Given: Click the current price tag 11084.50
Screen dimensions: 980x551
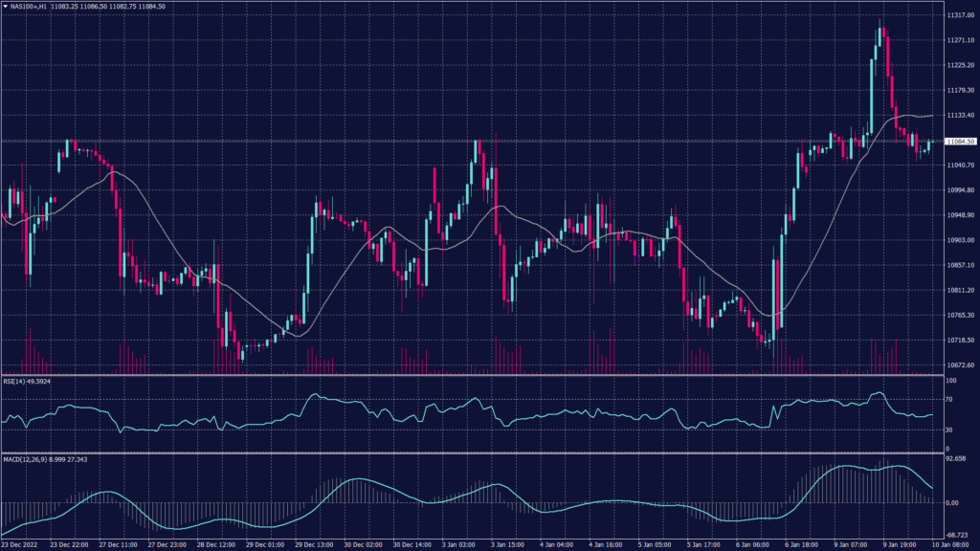Looking at the screenshot, I should coord(960,142).
